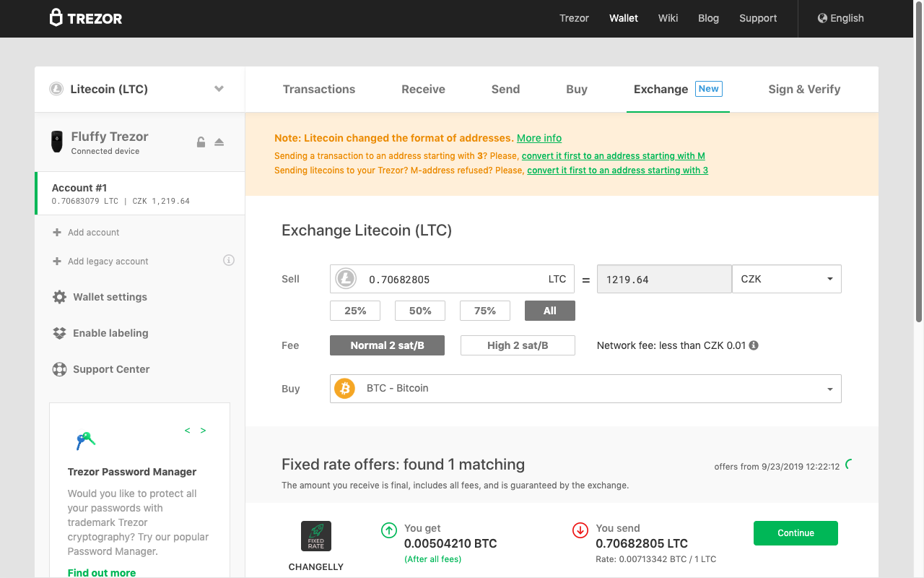Click the CHANGELLY exchange name

tap(316, 567)
